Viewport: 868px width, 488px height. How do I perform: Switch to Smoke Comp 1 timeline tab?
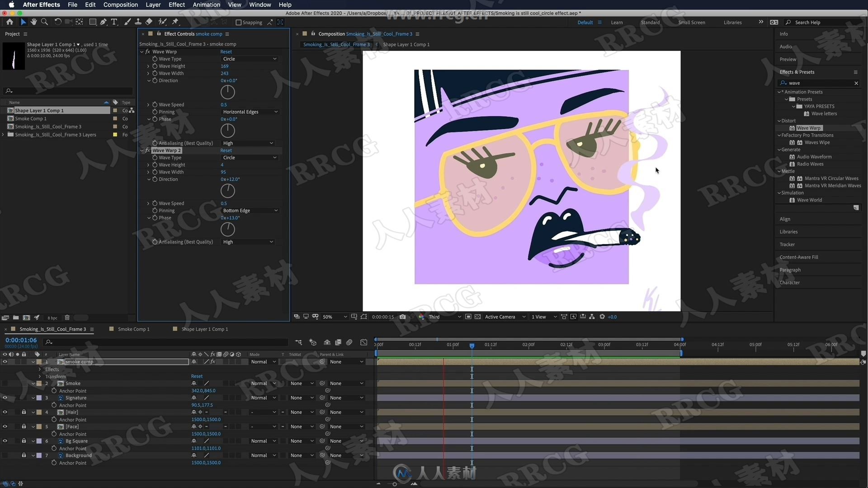pyautogui.click(x=133, y=329)
